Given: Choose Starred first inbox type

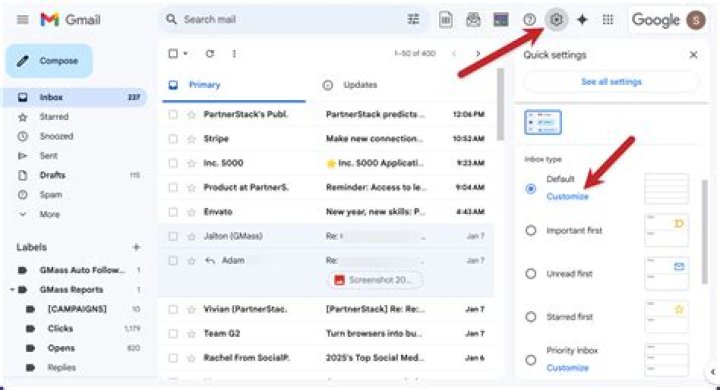Looking at the screenshot, I should click(x=531, y=317).
